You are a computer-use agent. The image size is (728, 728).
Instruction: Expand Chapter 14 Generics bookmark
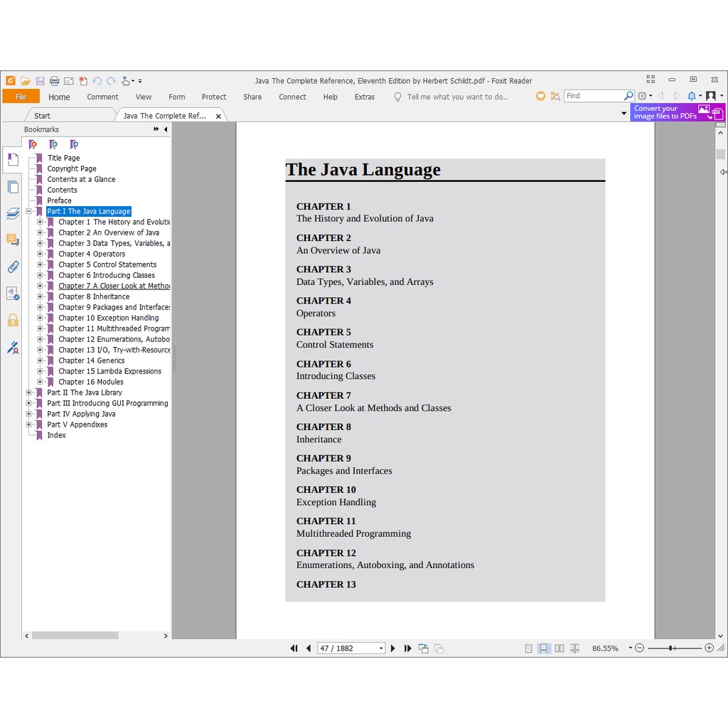point(40,360)
